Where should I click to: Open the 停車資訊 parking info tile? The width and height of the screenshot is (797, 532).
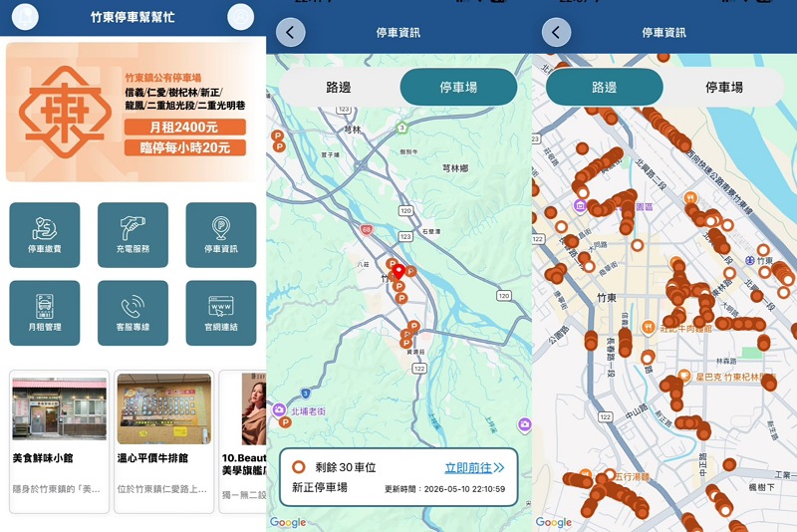point(221,235)
